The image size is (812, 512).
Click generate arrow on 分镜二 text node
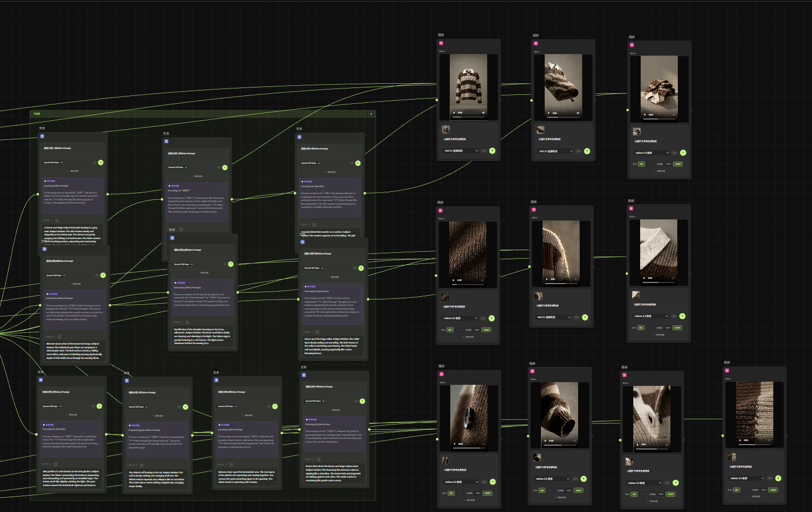click(225, 167)
